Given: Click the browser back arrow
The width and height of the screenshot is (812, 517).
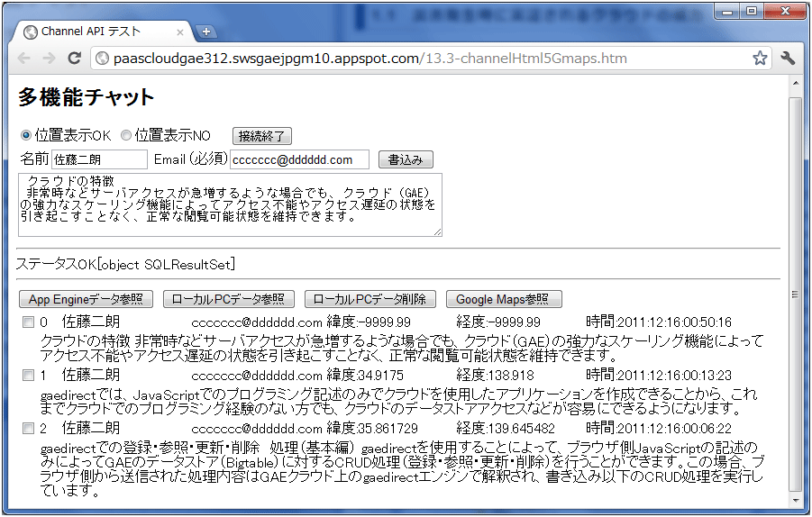Looking at the screenshot, I should [x=23, y=58].
